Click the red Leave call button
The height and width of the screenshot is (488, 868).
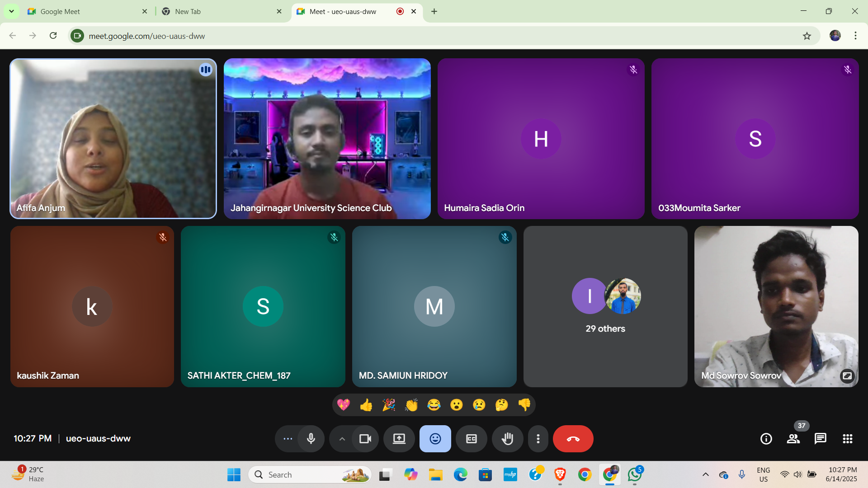tap(573, 439)
